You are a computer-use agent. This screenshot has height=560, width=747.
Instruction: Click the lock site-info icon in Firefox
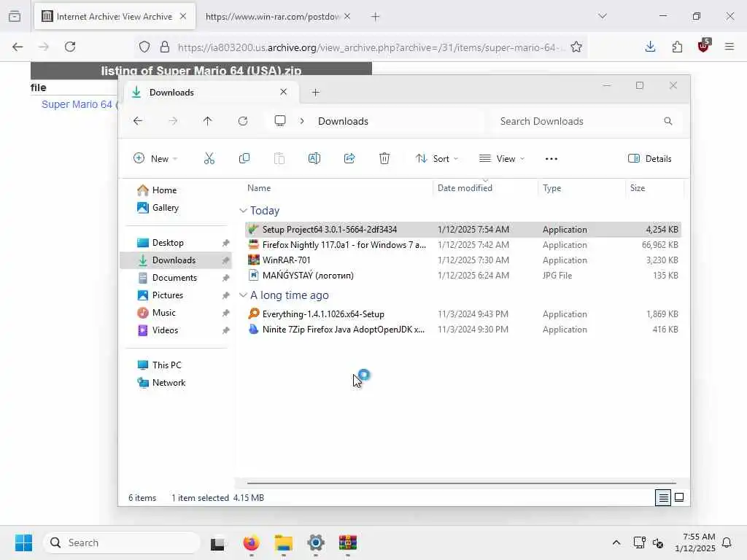tap(165, 47)
